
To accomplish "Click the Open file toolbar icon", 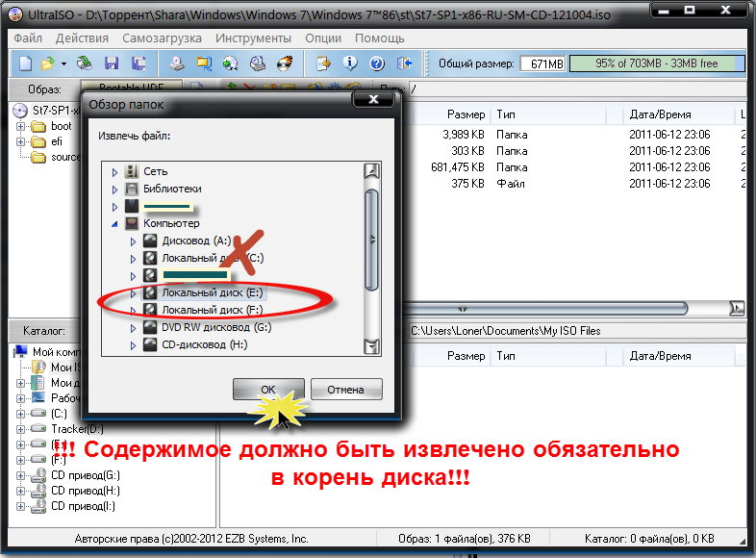I will [48, 63].
